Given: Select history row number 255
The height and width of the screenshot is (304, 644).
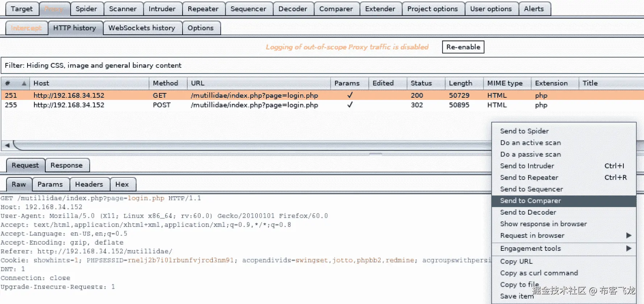Looking at the screenshot, I should point(322,105).
